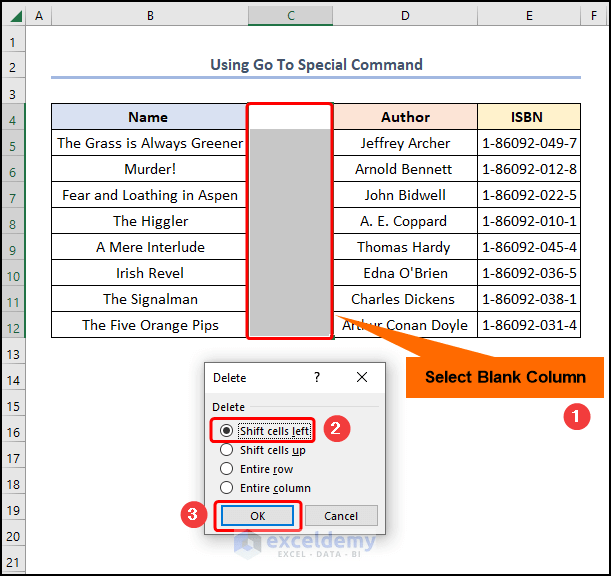Click title 'Using Go To Special Command'

(316, 65)
